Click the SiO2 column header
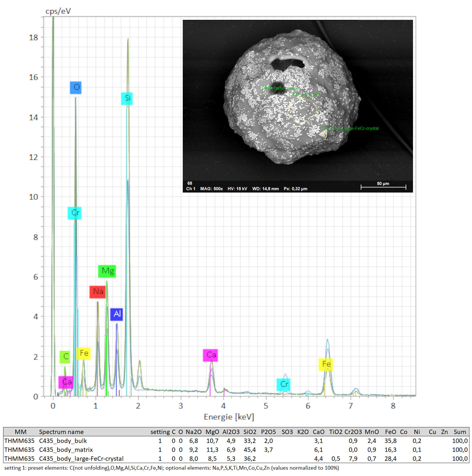Image resolution: width=472 pixels, height=476 pixels. click(250, 432)
